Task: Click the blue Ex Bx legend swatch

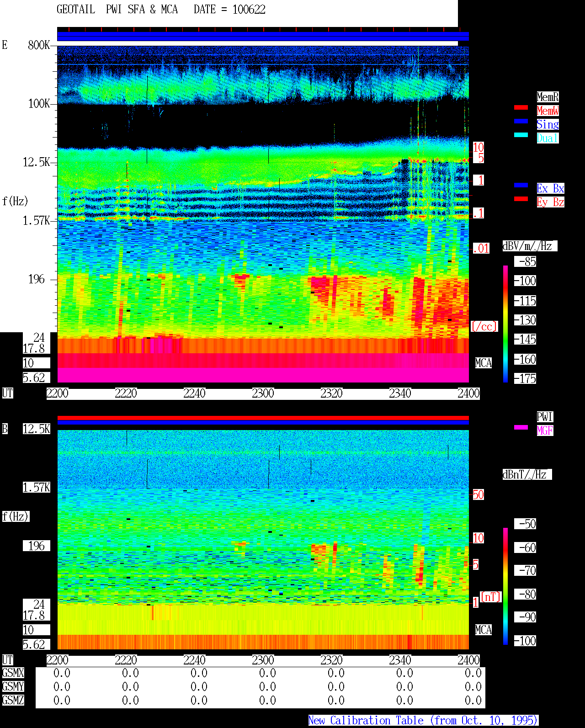Action: 521,185
